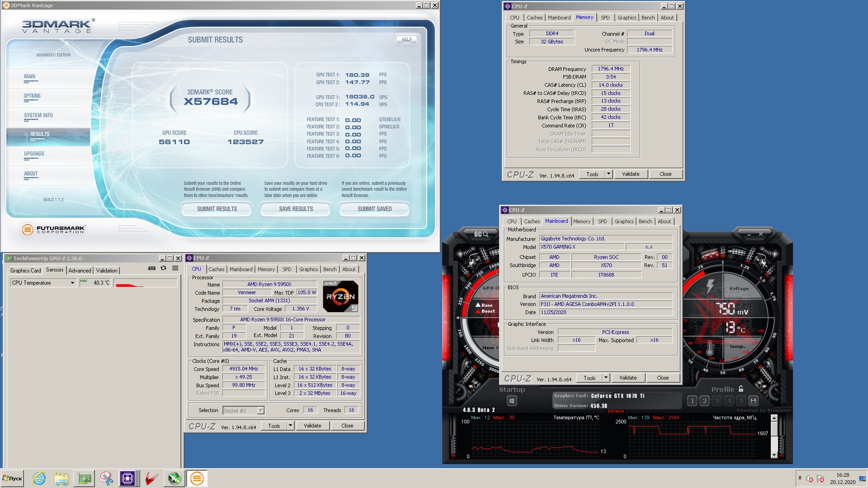Open the Socket #1 selection dropdown

tap(260, 410)
